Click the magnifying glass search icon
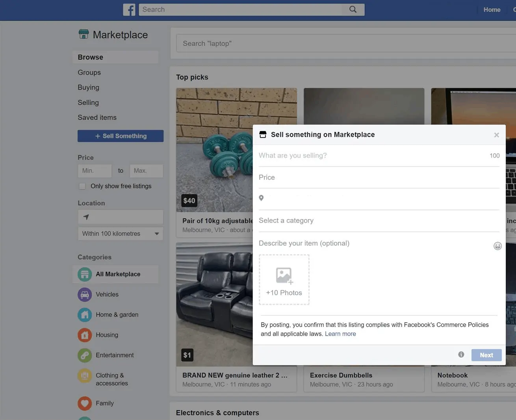This screenshot has width=516, height=420. pyautogui.click(x=353, y=9)
